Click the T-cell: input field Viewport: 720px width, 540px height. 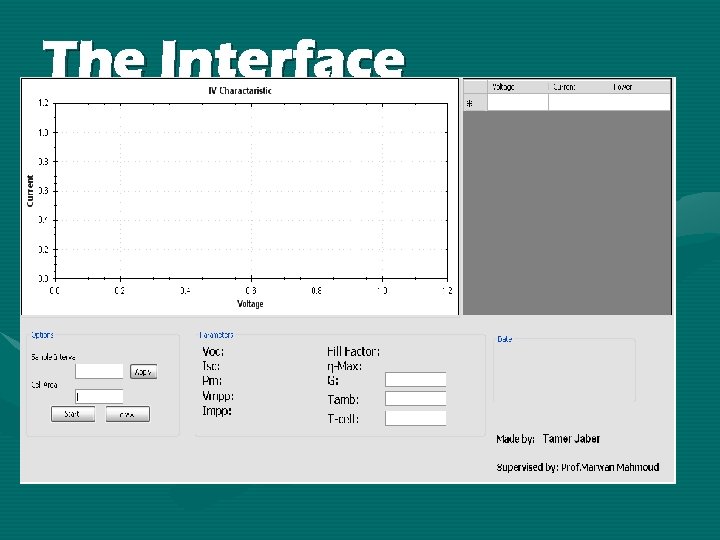pos(416,418)
